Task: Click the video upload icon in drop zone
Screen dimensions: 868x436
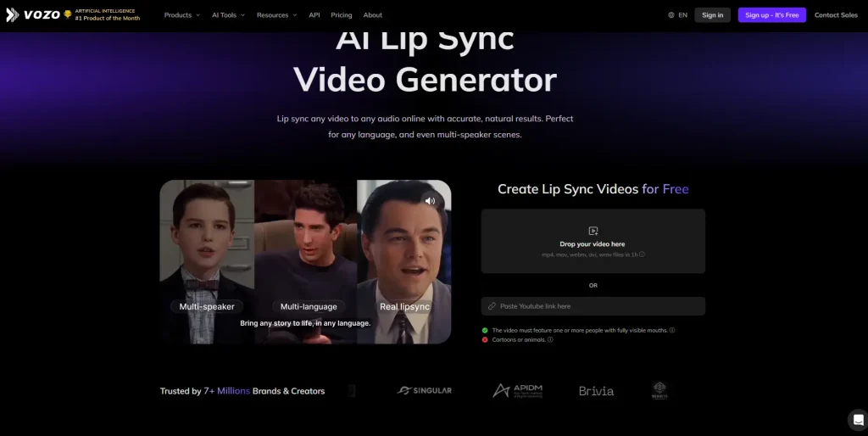Action: (593, 231)
